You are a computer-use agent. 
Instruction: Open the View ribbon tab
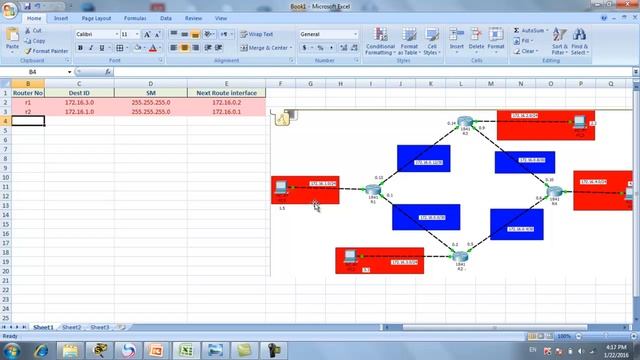pos(221,18)
